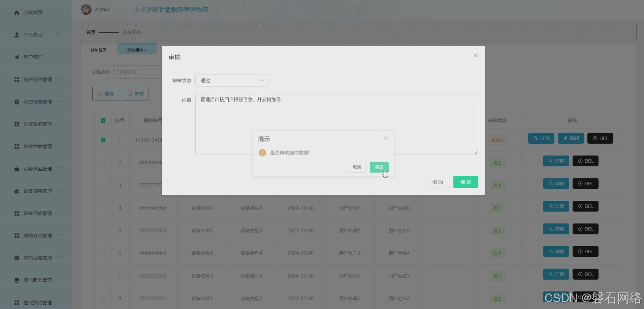Check the select-all checkbox in table header
Viewport: 644px width, 309px height.
103,120
